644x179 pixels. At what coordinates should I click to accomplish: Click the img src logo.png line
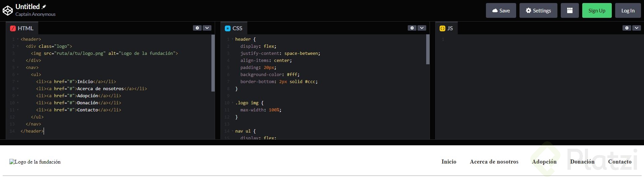tap(104, 53)
